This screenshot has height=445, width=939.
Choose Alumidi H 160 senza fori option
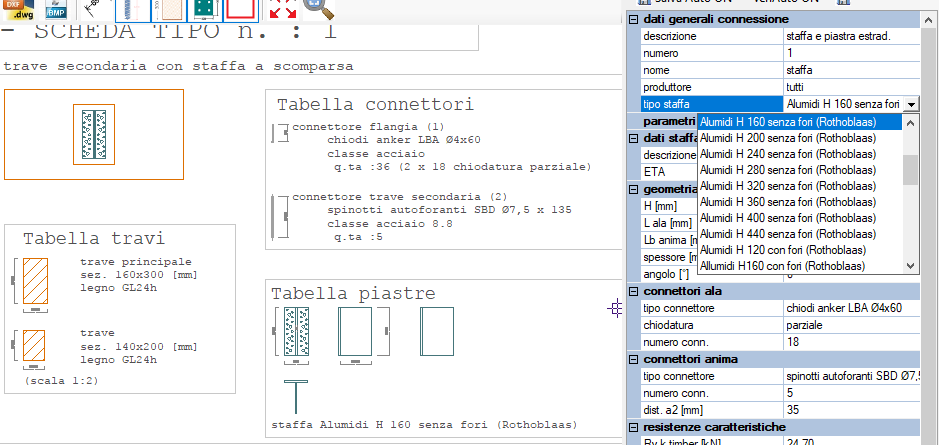click(x=800, y=122)
